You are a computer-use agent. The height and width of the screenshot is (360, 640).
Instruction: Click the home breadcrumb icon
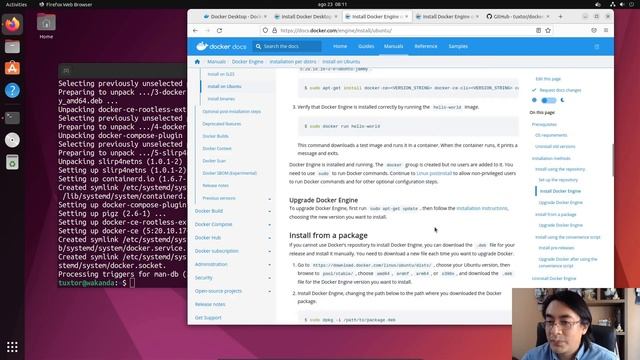197,62
